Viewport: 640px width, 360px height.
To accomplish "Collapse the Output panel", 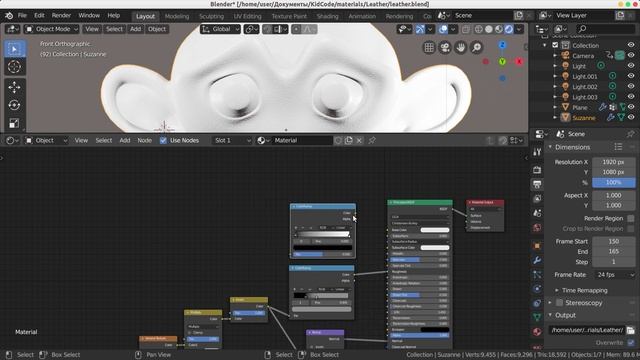I will point(550,315).
